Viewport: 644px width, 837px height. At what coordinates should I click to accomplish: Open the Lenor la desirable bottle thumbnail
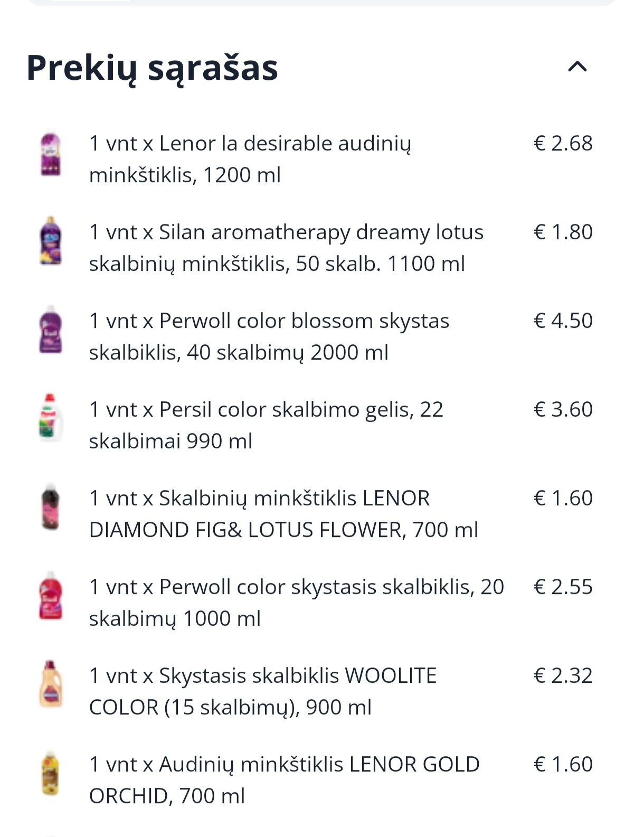(x=51, y=154)
